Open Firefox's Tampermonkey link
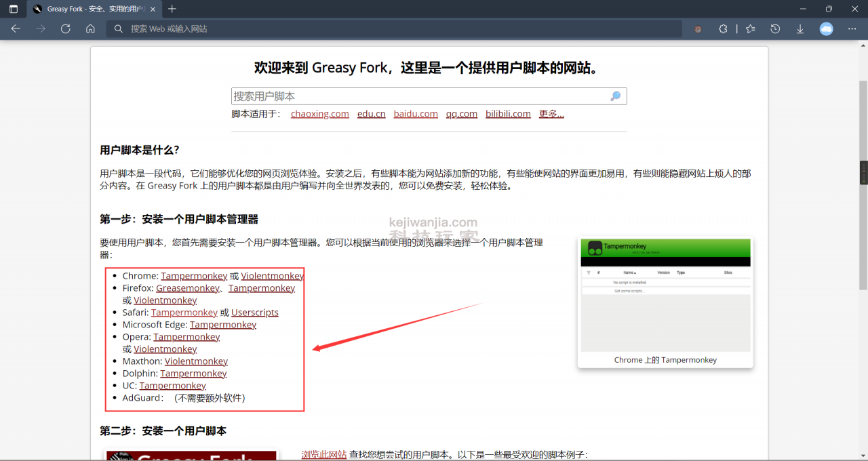Image resolution: width=868 pixels, height=461 pixels. pyautogui.click(x=262, y=288)
